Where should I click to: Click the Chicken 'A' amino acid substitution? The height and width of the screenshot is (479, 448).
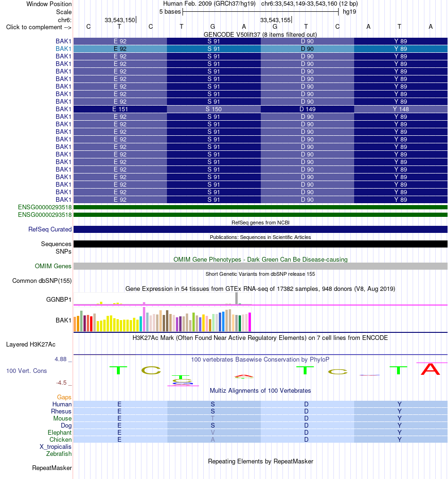click(213, 439)
